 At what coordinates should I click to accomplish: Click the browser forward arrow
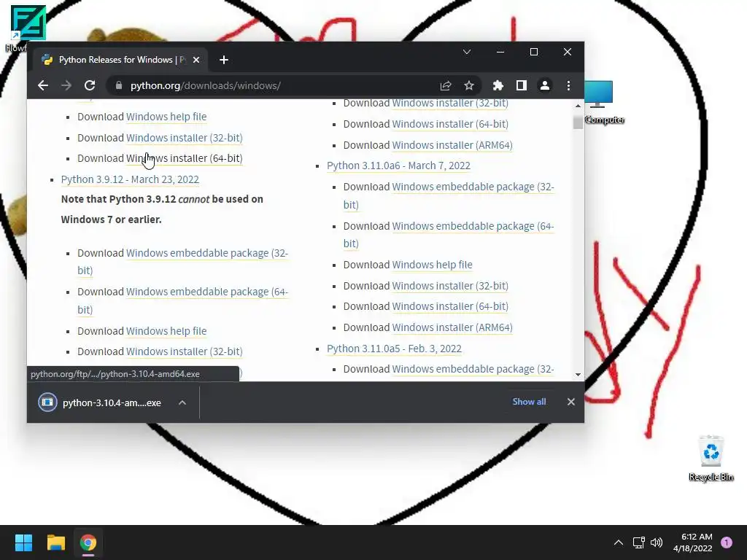66,86
